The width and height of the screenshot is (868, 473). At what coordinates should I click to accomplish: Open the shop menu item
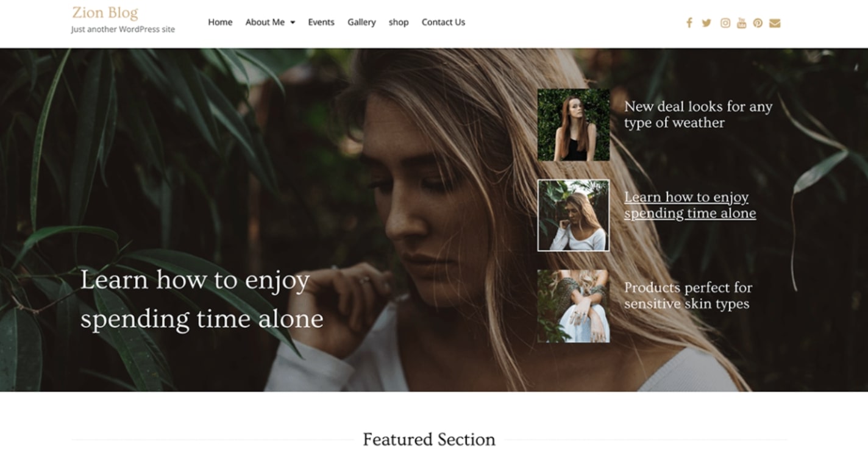click(x=399, y=22)
